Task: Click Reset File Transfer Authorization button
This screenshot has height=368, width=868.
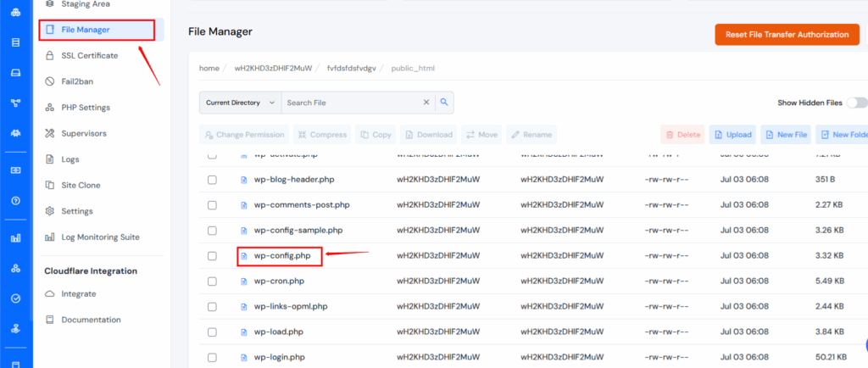Action: (x=787, y=34)
